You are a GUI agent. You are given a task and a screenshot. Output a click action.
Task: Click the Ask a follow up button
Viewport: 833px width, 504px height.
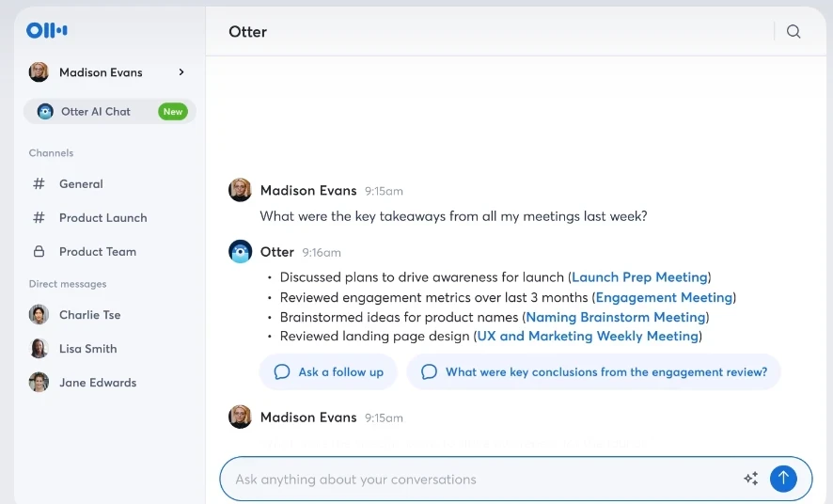[328, 372]
